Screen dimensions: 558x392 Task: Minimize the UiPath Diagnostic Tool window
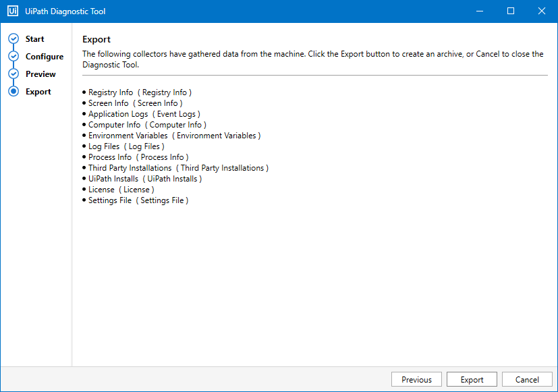(x=480, y=11)
